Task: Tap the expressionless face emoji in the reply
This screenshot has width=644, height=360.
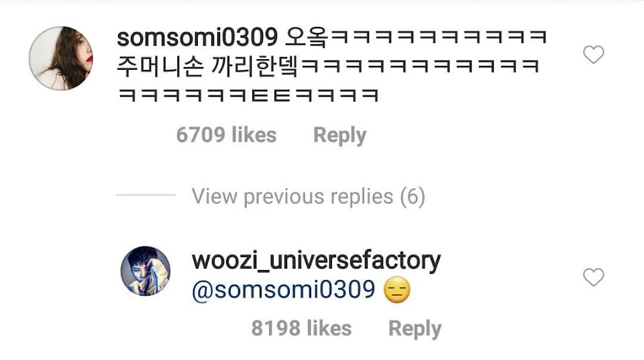Action: point(396,289)
